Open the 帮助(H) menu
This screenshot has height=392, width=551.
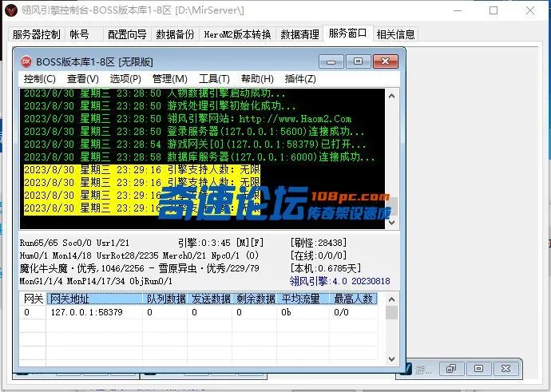257,79
